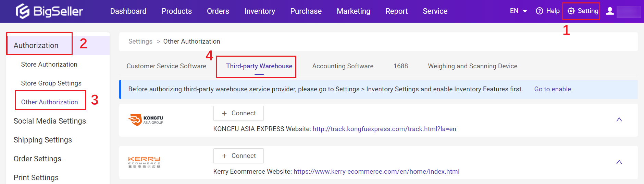
Task: Collapse the KONGFU warehouse panel chevron
Action: click(x=619, y=119)
